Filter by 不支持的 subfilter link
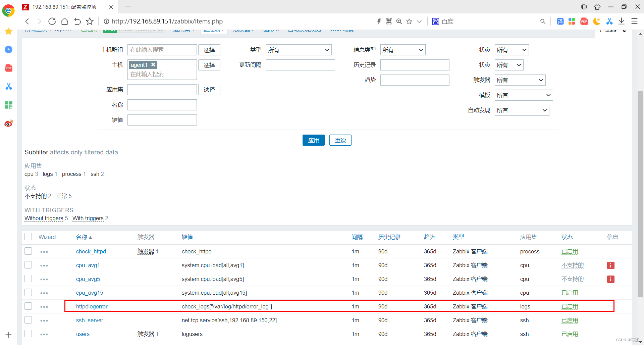This screenshot has width=644, height=345. (36, 196)
